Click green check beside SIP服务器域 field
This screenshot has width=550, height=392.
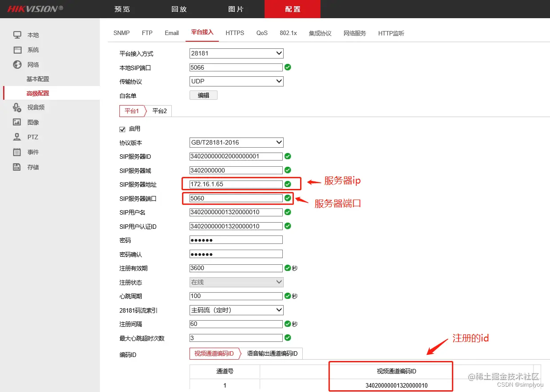pos(288,170)
